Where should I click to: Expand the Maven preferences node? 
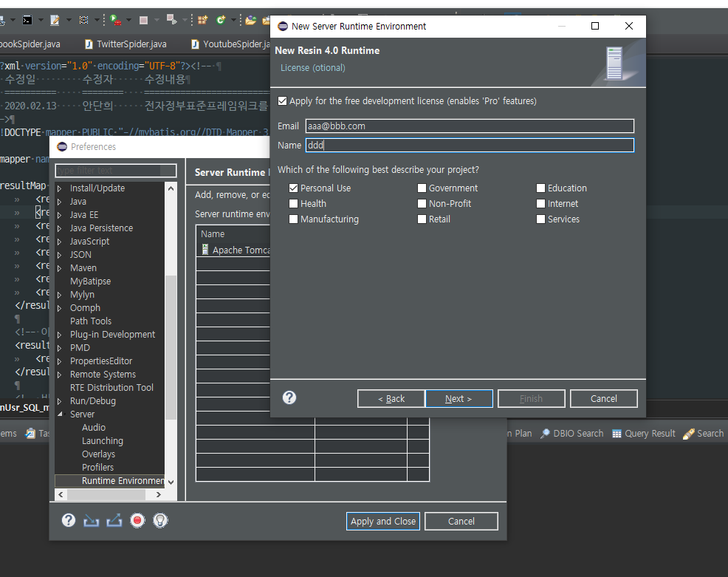(60, 268)
